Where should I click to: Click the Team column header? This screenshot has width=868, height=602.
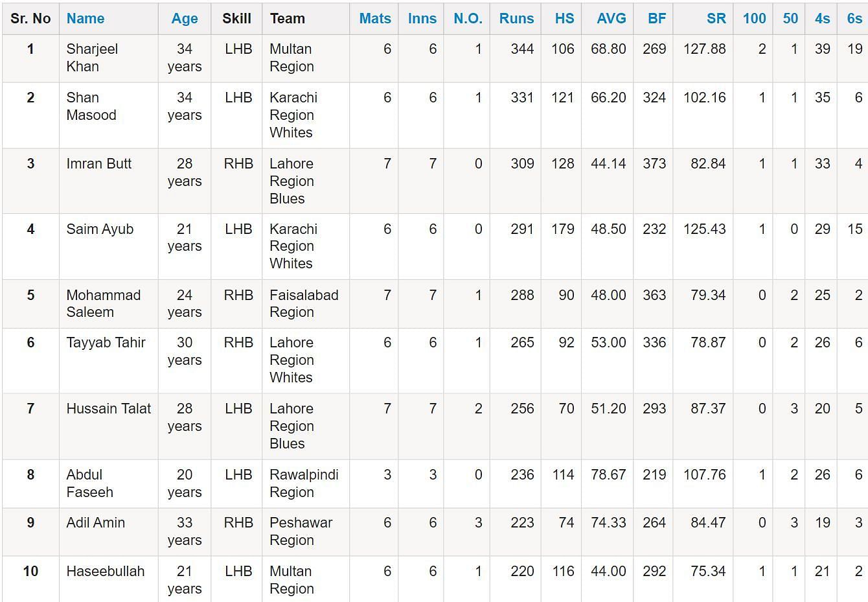288,19
